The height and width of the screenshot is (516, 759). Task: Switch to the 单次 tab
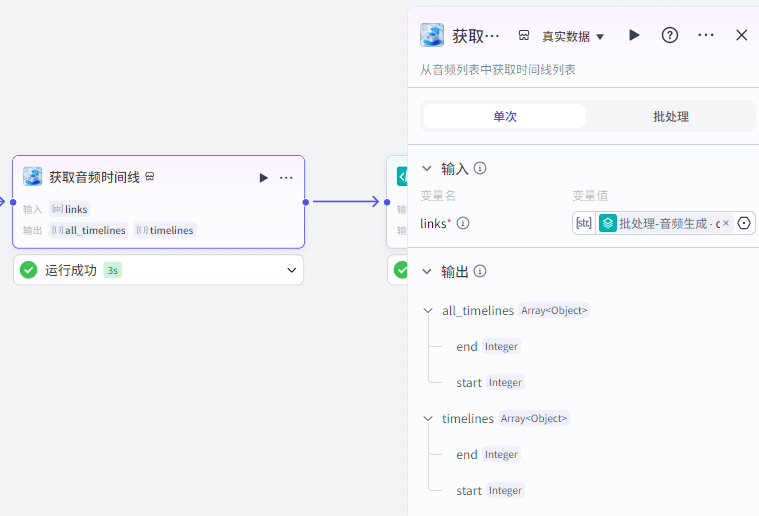click(505, 116)
